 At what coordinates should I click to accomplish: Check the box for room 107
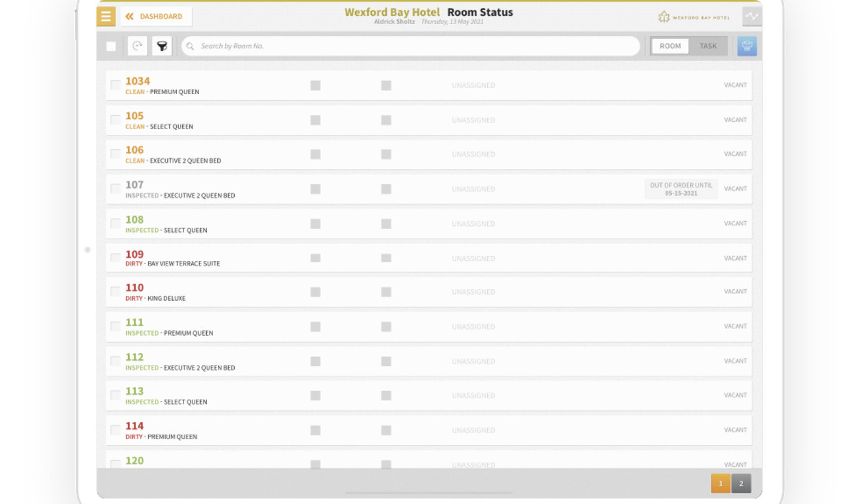tap(115, 189)
